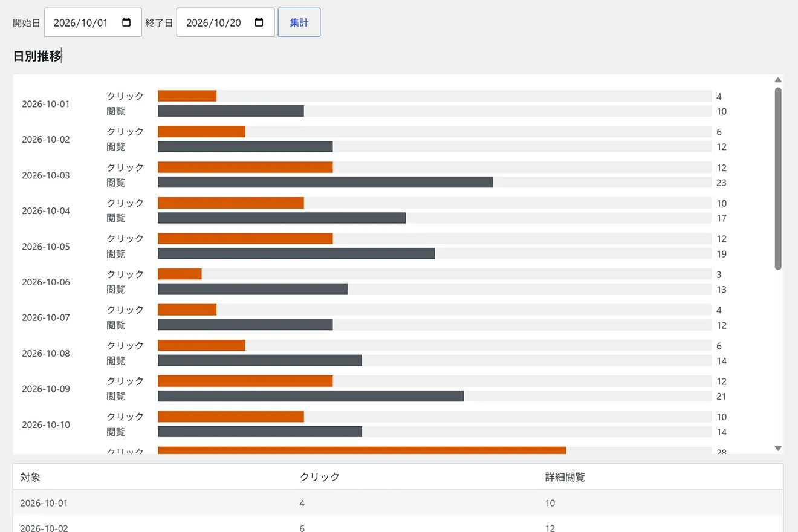The height and width of the screenshot is (532, 798).
Task: Click the chart scrollbar up arrow
Action: click(x=778, y=80)
